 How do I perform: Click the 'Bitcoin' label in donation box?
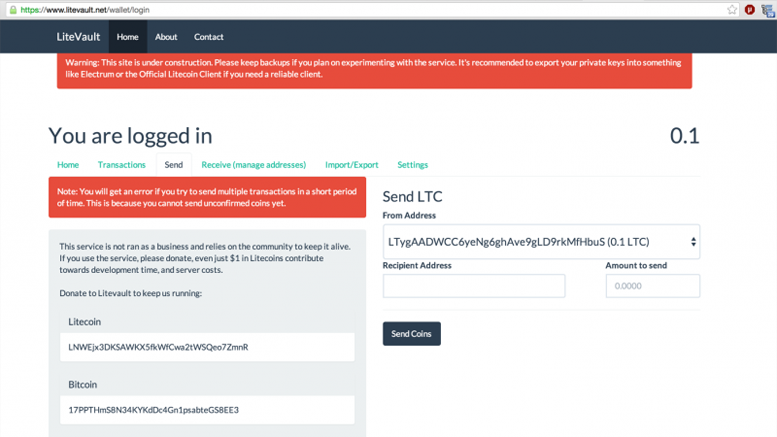coord(82,384)
